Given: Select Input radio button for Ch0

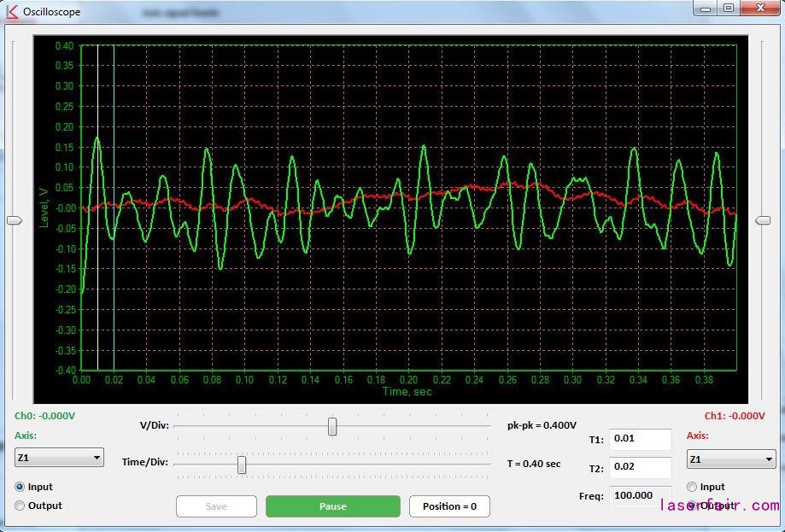Looking at the screenshot, I should pos(21,487).
